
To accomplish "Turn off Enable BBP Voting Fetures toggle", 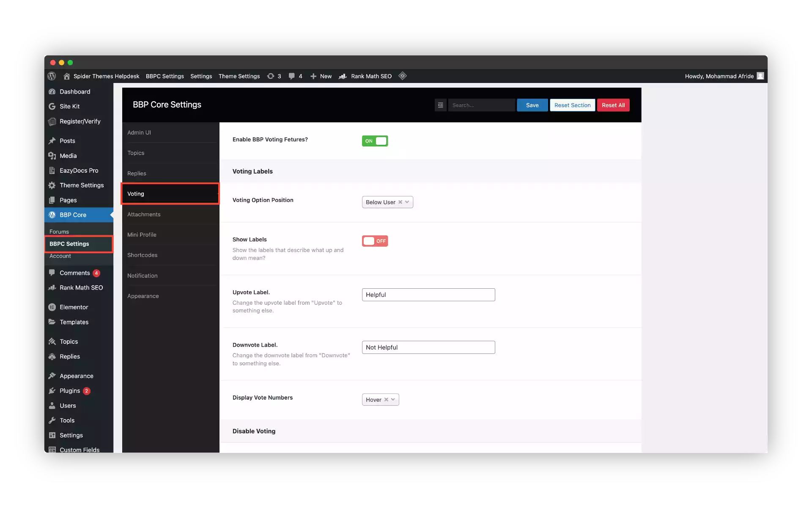I will point(375,141).
